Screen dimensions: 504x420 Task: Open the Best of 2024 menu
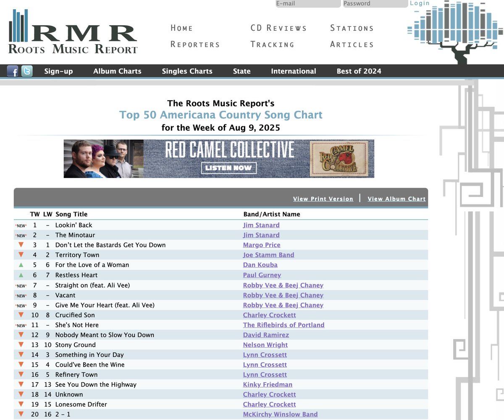(359, 71)
